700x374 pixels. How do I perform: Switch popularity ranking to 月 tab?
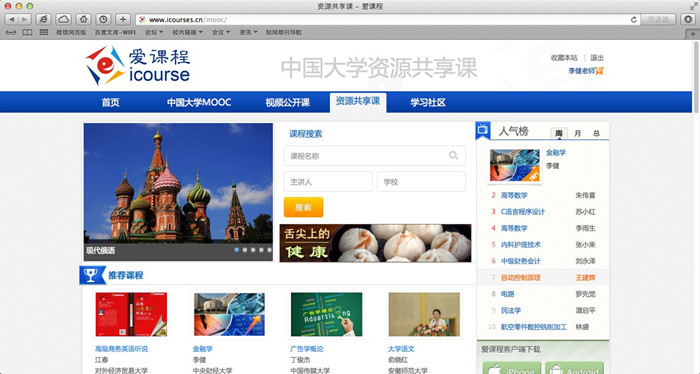pyautogui.click(x=577, y=133)
